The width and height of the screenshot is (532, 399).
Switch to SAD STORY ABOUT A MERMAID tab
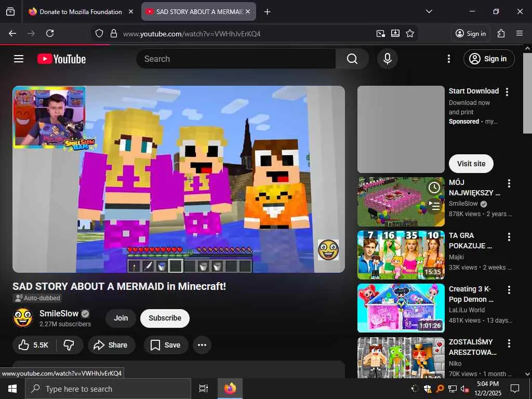(x=198, y=11)
